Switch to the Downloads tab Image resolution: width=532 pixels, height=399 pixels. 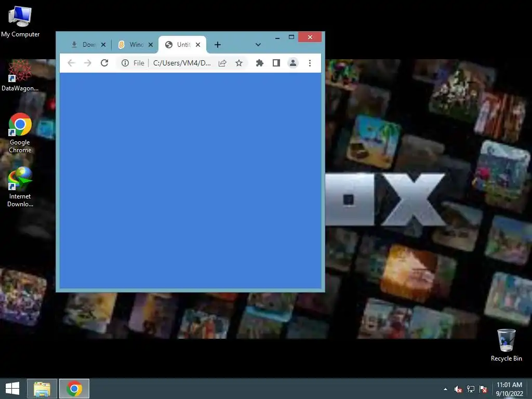click(x=84, y=45)
